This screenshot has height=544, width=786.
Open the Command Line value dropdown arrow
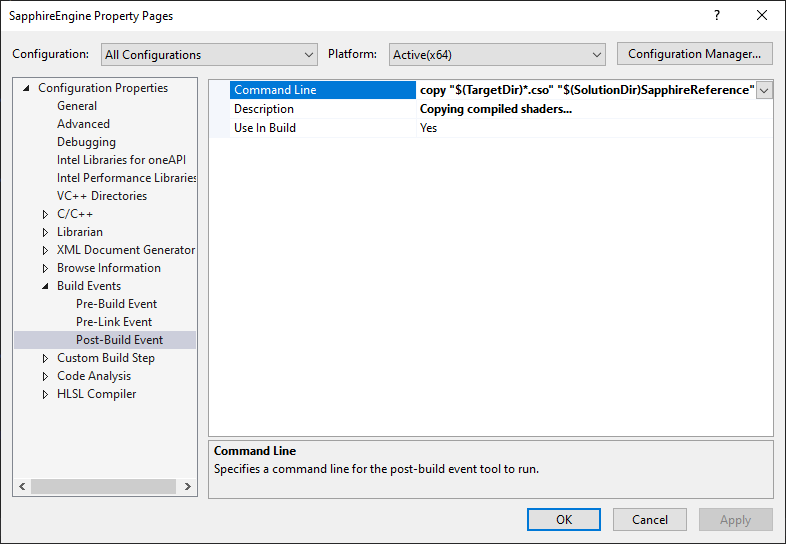pyautogui.click(x=764, y=90)
